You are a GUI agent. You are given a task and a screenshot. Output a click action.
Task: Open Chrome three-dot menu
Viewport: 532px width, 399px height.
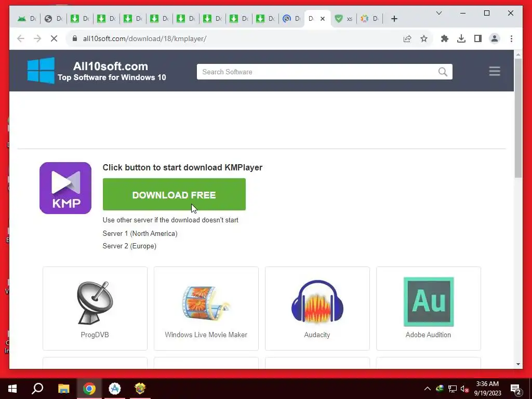511,38
